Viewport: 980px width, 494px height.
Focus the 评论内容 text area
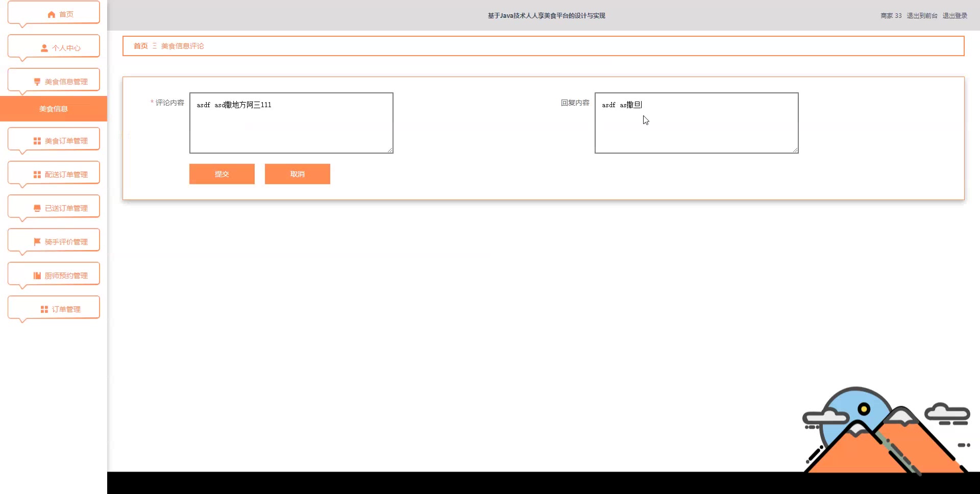(x=291, y=123)
